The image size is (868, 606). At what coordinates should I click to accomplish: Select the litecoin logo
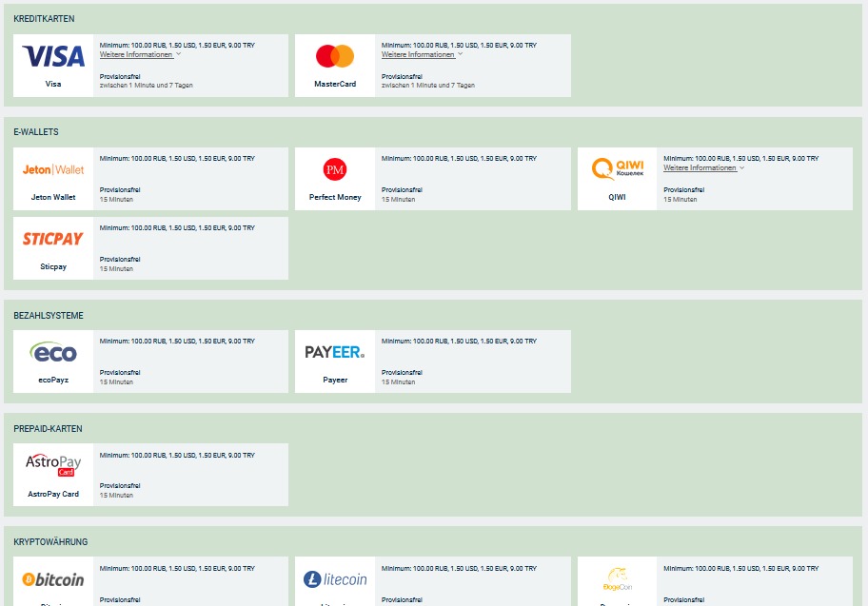pyautogui.click(x=335, y=579)
